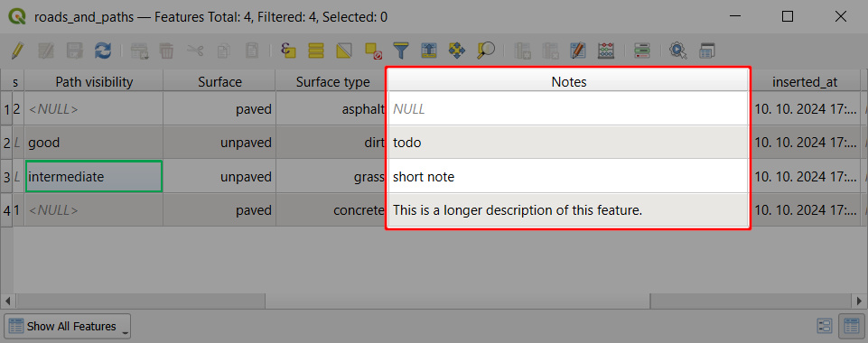Screen dimensions: 868x343
Task: Move selection to top of table
Action: [429, 51]
